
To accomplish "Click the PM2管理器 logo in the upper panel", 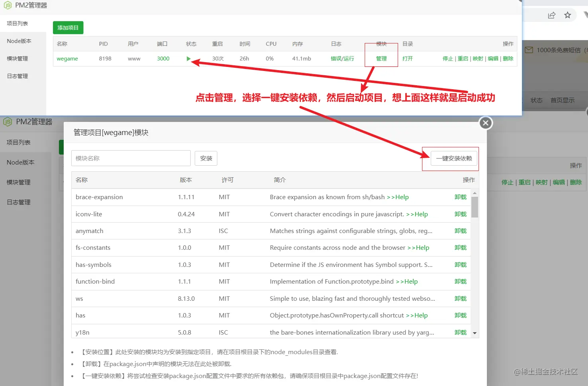I will pos(8,5).
